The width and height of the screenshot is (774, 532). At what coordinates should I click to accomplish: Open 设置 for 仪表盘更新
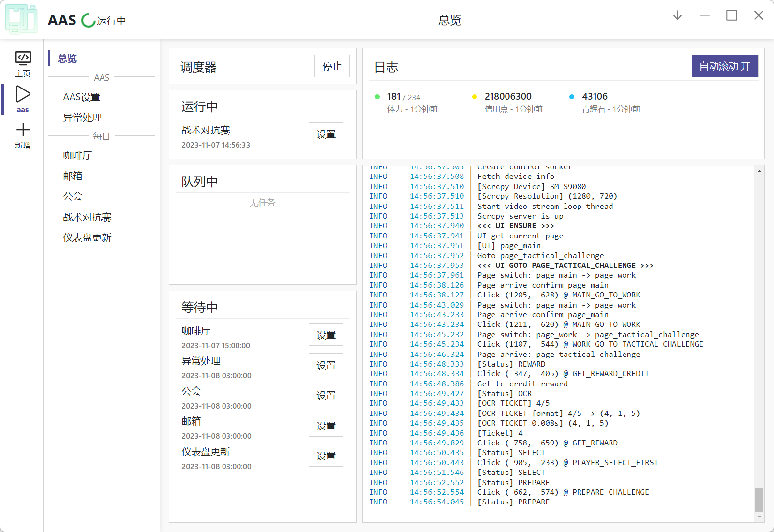pos(326,455)
